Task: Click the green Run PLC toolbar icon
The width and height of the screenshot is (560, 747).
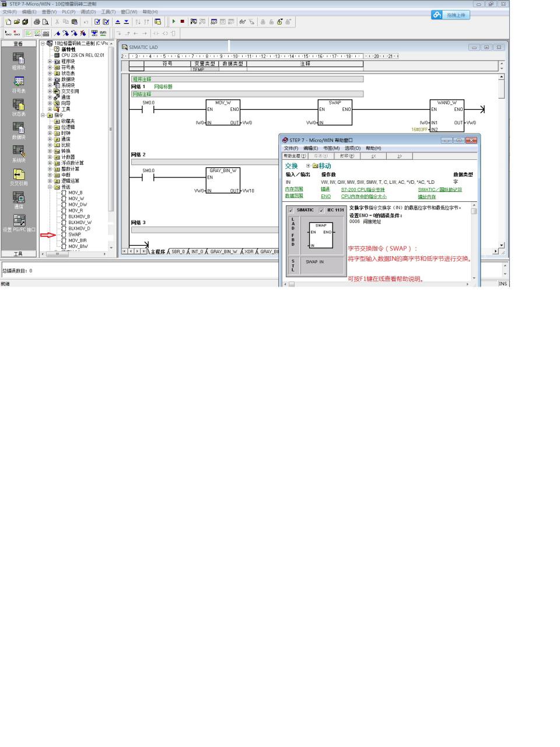Action: (173, 22)
